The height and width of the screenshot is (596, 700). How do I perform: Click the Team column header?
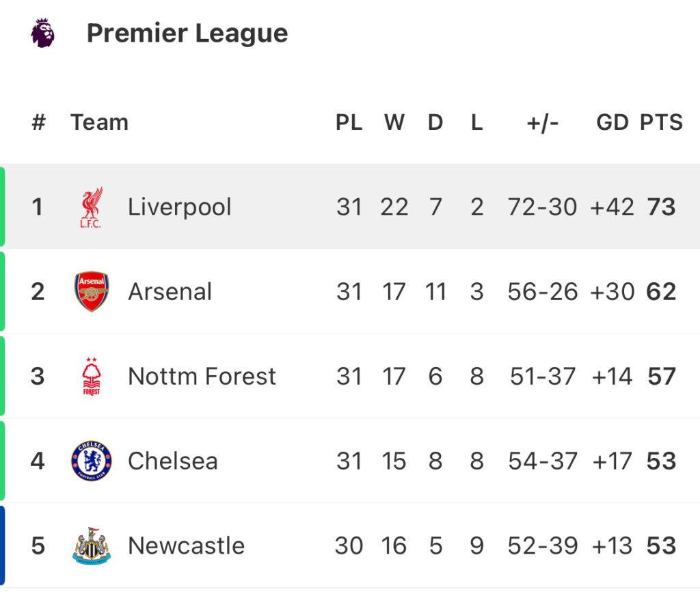point(100,122)
